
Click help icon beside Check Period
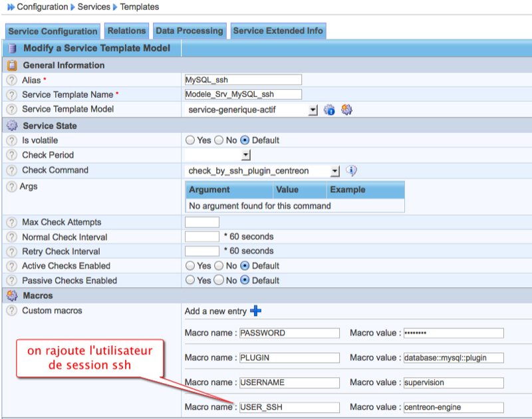point(11,155)
